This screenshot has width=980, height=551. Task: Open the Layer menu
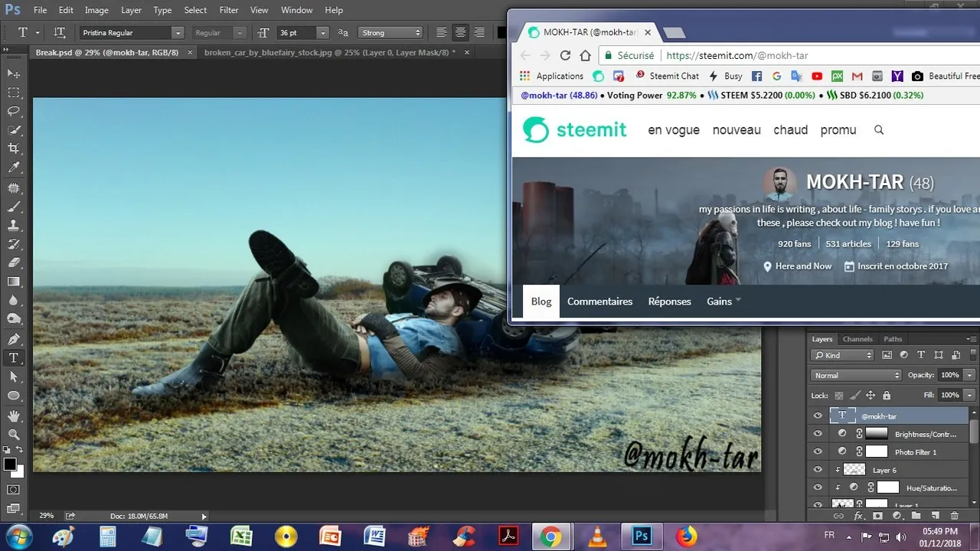coord(131,10)
